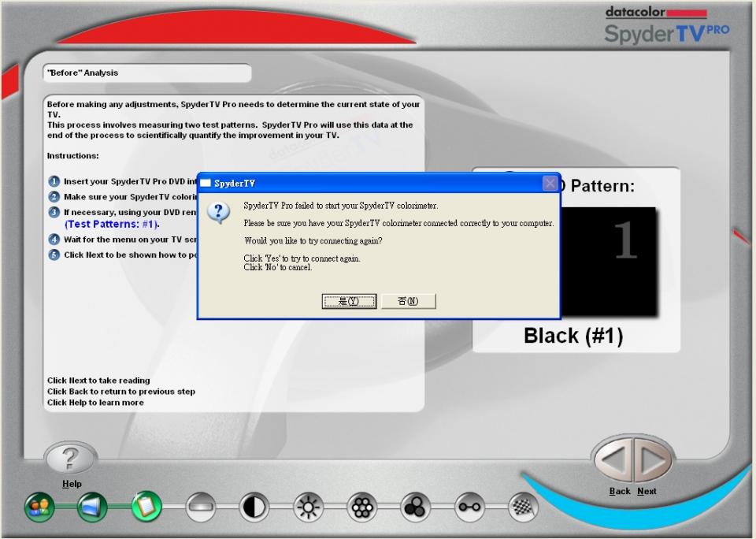Select the two linked circles step icon
Screen dimensions: 756x539
point(469,508)
